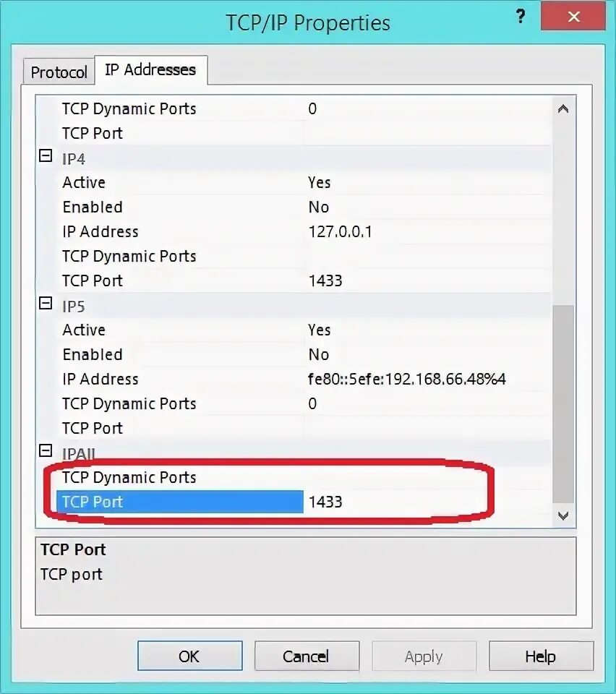
Task: Dismiss the dialog via Cancel
Action: [x=307, y=656]
